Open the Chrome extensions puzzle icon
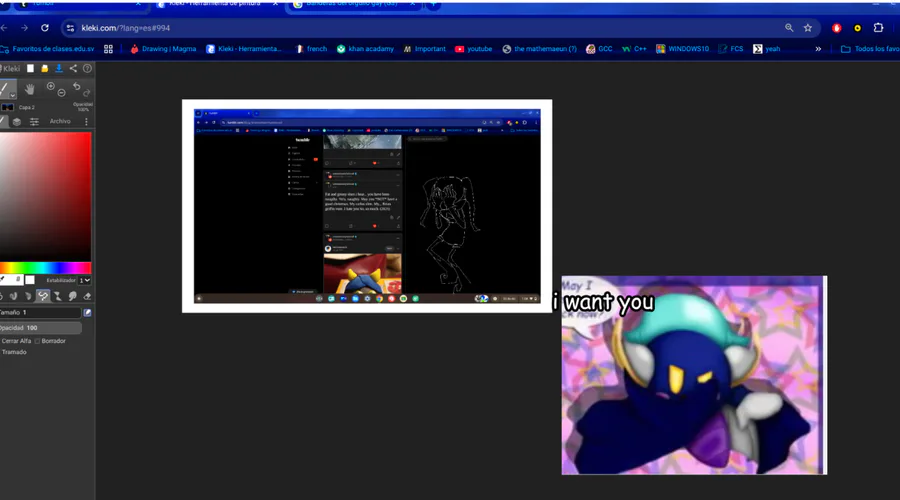This screenshot has width=900, height=500. point(878,28)
